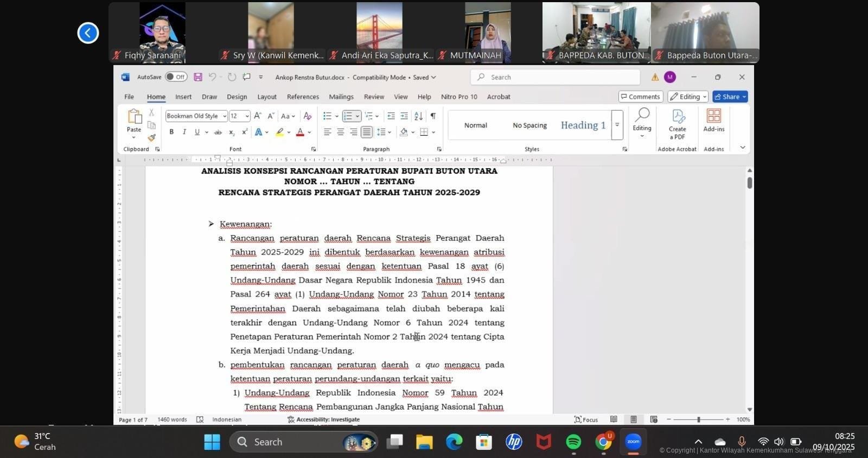Viewport: 868px width, 458px height.
Task: Apply strikethrough formatting to text
Action: [x=218, y=132]
